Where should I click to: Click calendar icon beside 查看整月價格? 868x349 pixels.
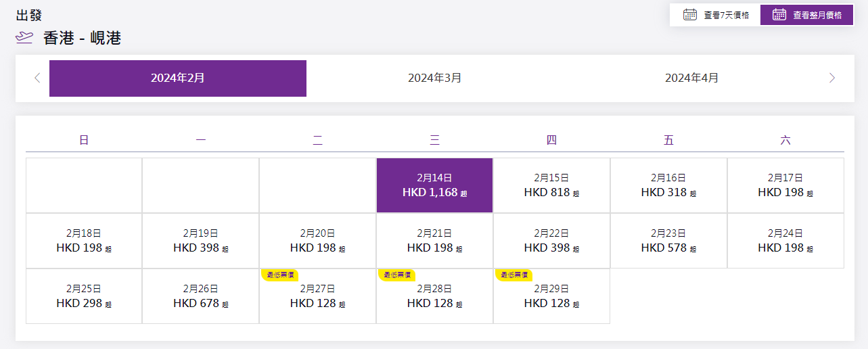(779, 15)
